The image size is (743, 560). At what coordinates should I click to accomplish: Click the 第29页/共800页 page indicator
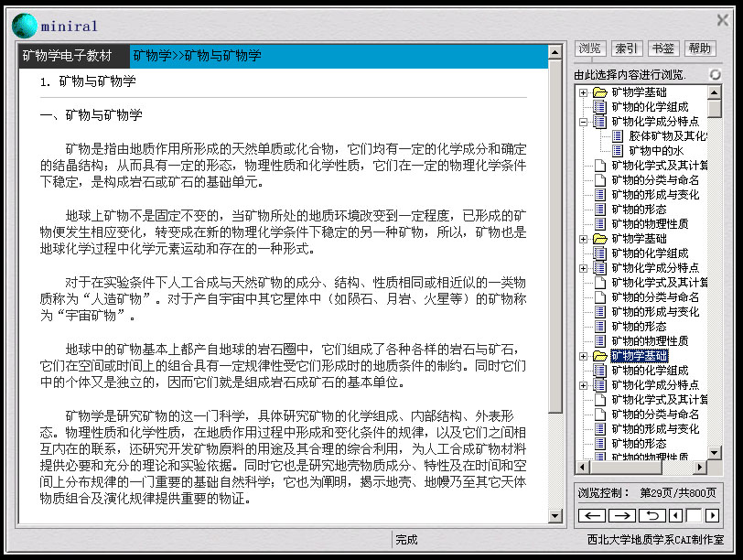[x=678, y=492]
